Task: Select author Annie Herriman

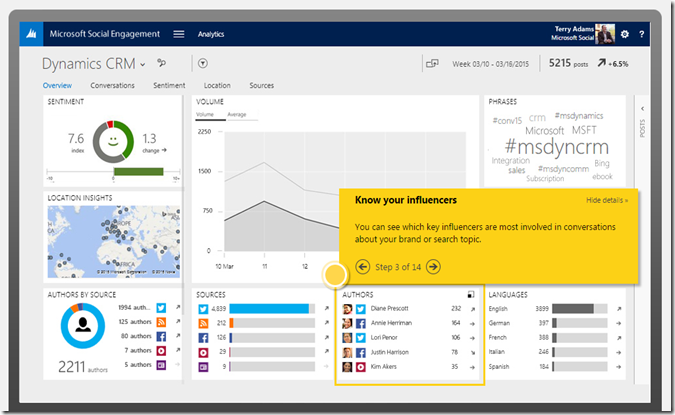Action: coord(391,323)
